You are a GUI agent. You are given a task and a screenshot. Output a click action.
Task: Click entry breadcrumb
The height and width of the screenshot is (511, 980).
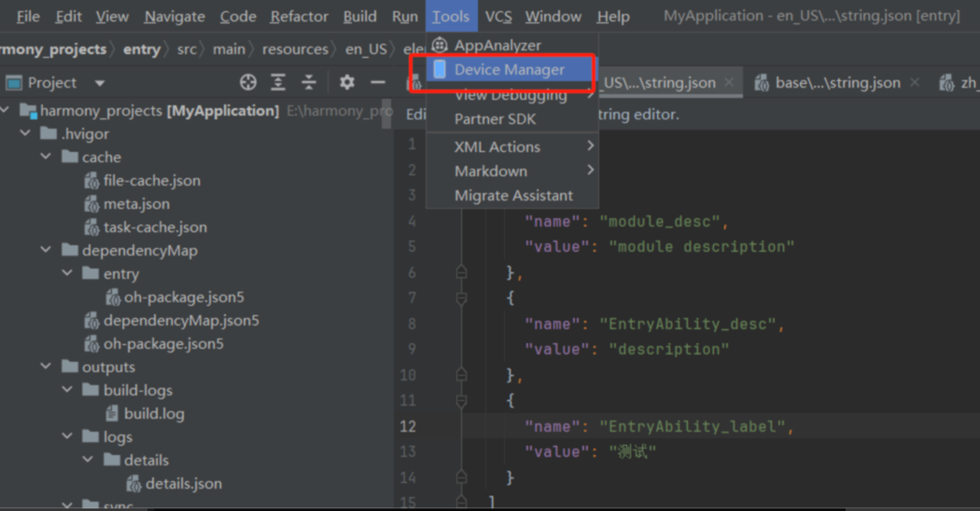142,48
